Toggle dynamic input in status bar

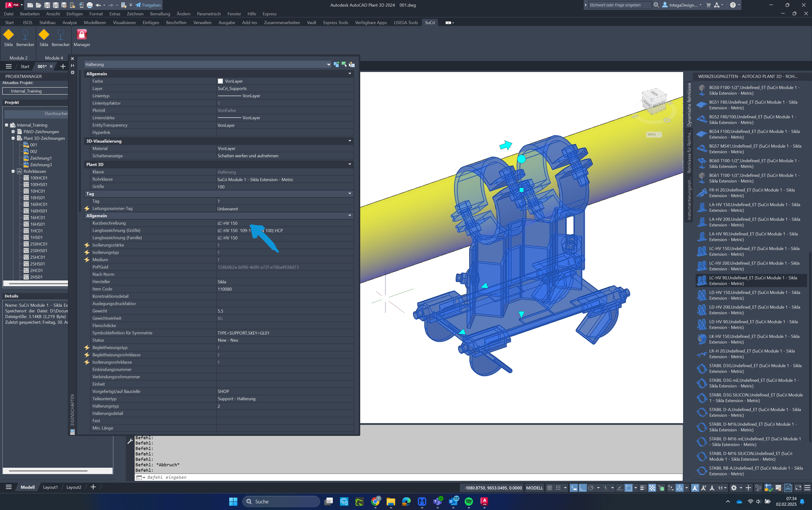[x=574, y=488]
